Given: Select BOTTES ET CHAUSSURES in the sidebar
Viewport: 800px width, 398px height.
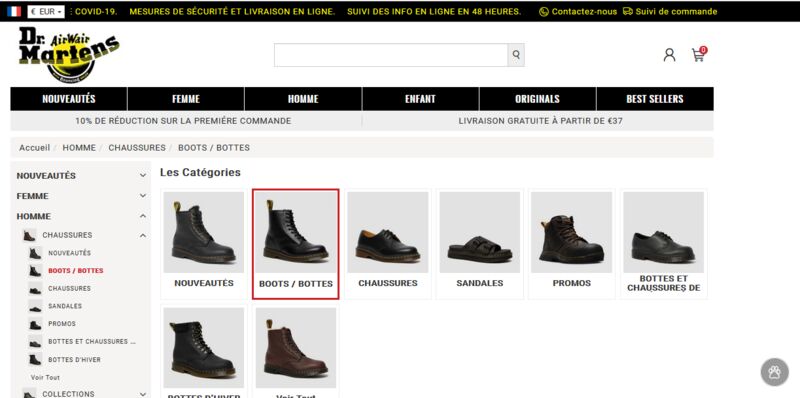Looking at the screenshot, I should click(x=92, y=341).
